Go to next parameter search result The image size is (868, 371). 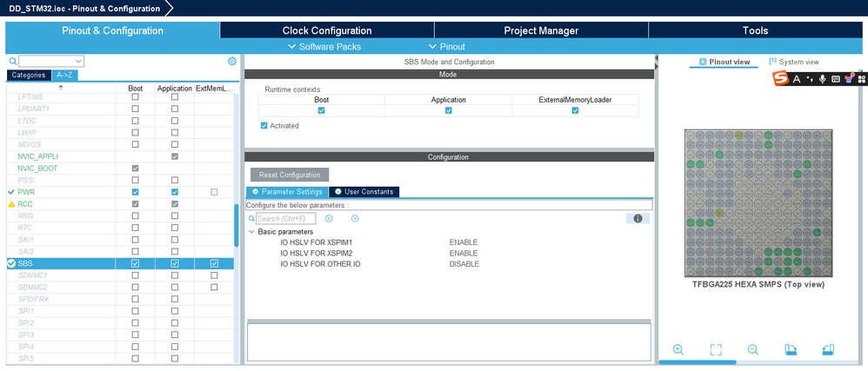click(355, 218)
